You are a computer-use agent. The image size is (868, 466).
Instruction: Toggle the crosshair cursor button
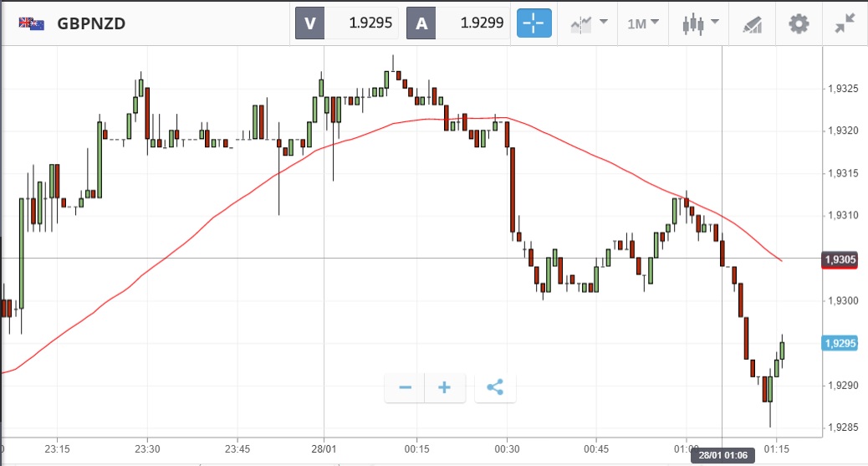pos(534,23)
